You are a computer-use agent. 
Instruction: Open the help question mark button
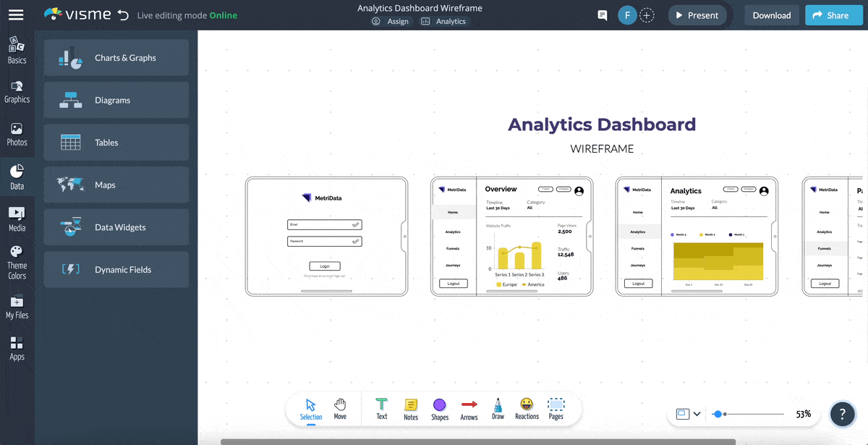click(x=843, y=414)
